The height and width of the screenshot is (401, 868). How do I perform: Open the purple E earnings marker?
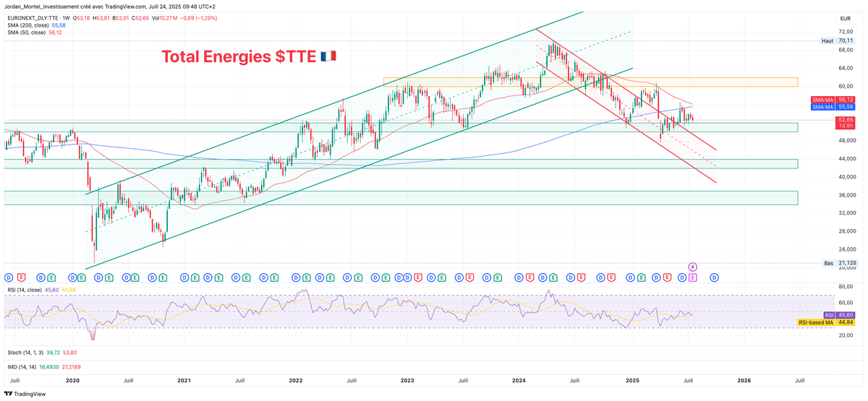coord(692,277)
